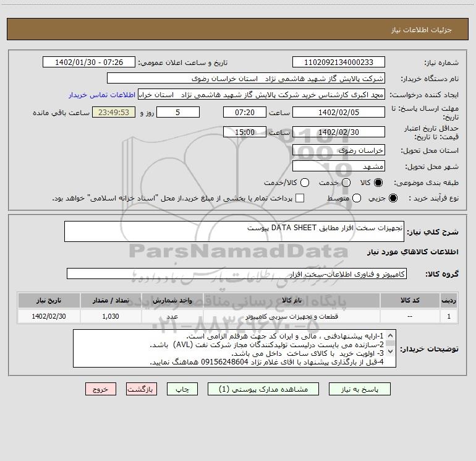Select the جزیی purchase type radio
Image resolution: width=476 pixels, height=461 pixels.
[393, 198]
